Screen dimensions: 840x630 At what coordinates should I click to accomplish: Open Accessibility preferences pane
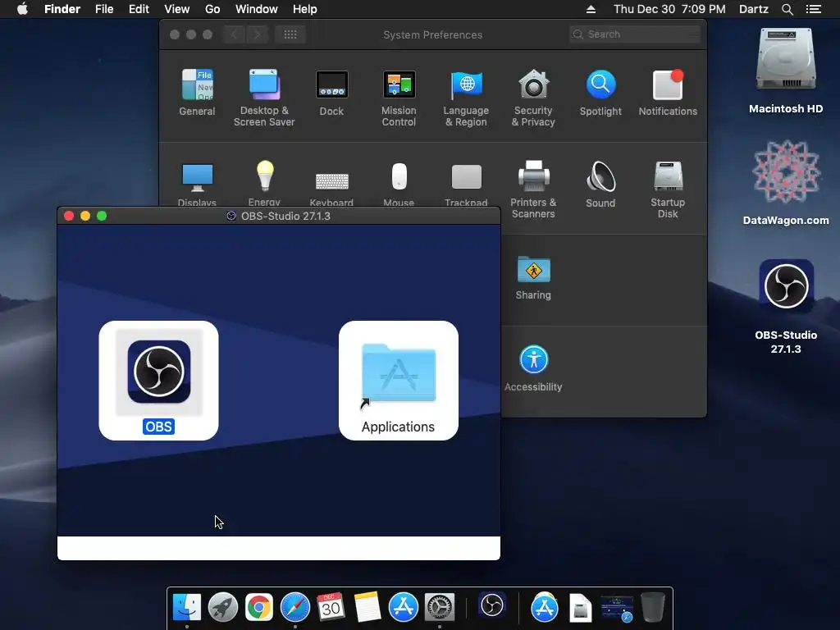tap(533, 368)
